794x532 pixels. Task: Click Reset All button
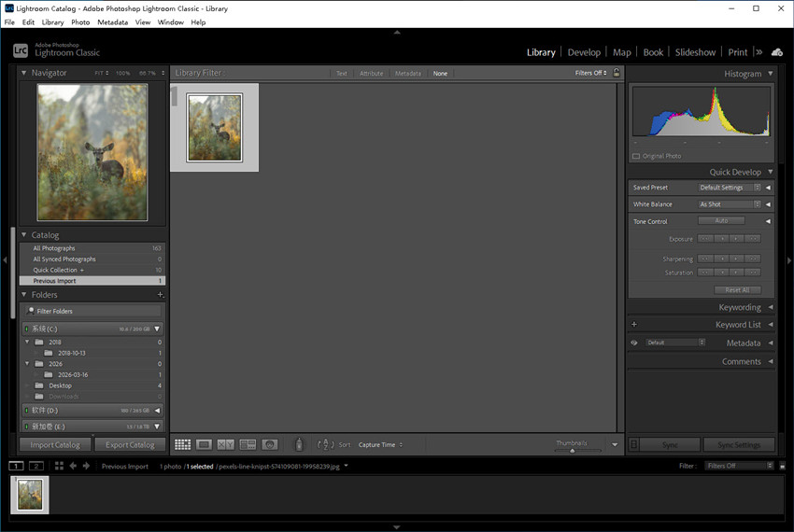(x=737, y=290)
